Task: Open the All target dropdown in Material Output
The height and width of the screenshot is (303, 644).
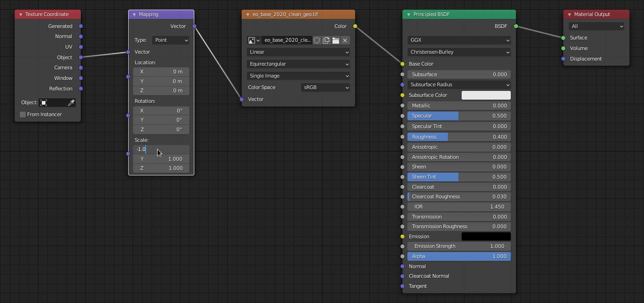Action: (x=596, y=26)
